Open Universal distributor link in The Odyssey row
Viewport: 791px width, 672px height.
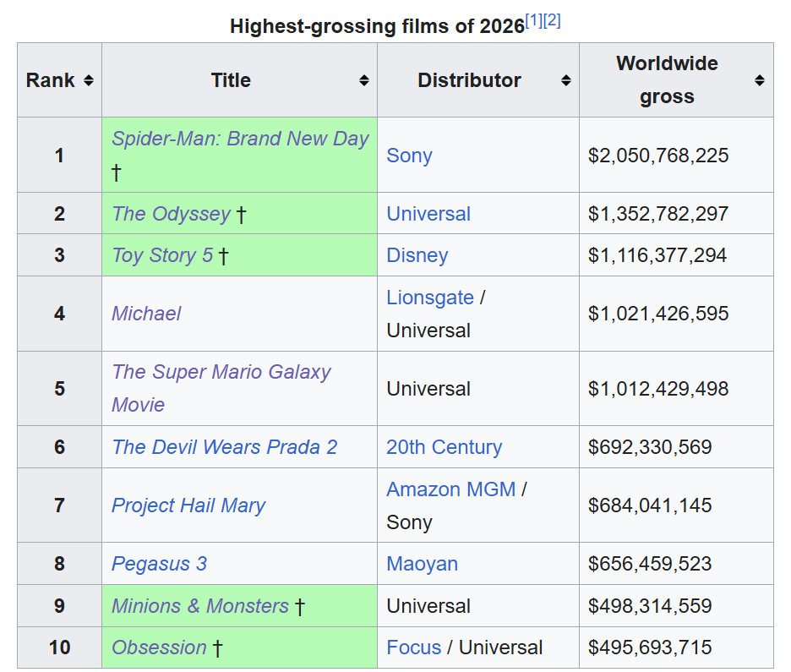tap(428, 214)
